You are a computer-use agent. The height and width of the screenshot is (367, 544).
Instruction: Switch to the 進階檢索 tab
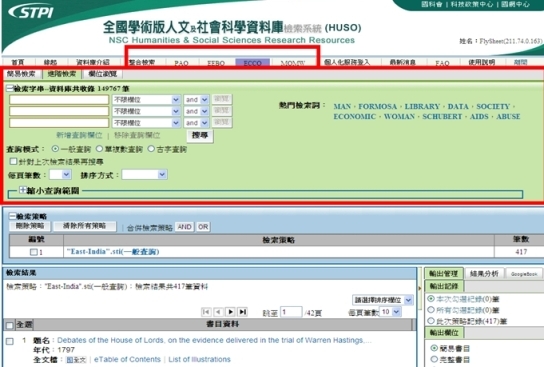[62, 74]
